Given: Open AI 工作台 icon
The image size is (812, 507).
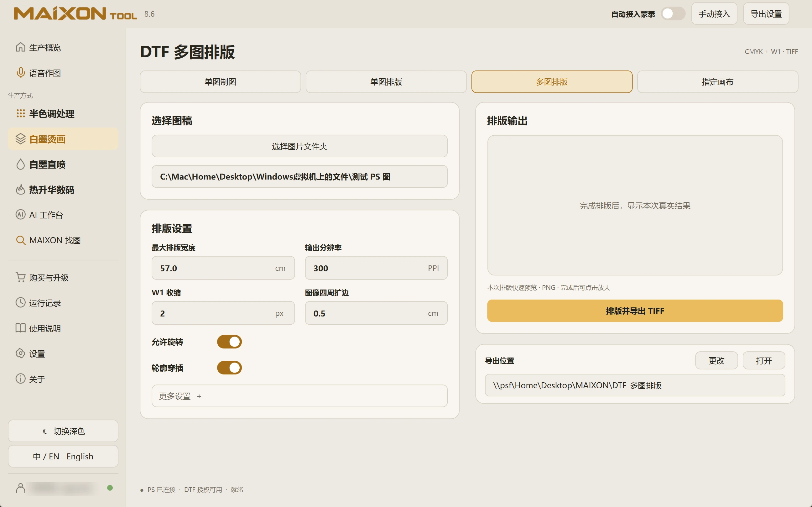Looking at the screenshot, I should coord(20,215).
